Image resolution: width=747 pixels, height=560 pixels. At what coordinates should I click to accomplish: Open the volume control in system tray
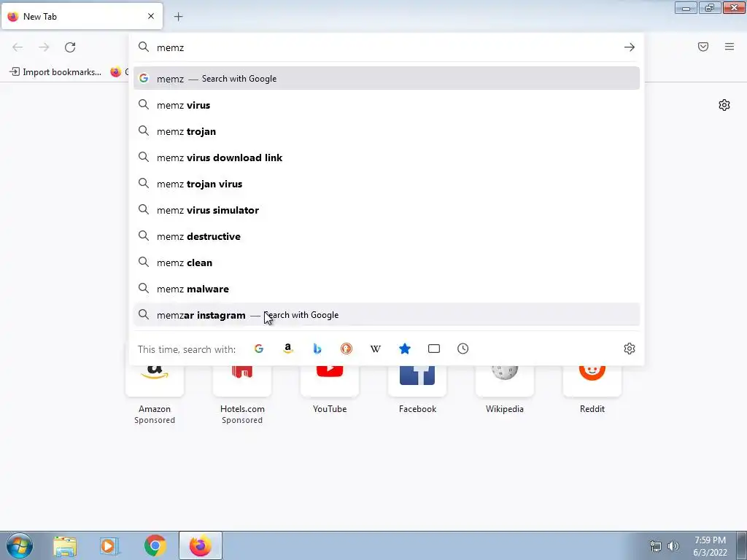(x=673, y=546)
